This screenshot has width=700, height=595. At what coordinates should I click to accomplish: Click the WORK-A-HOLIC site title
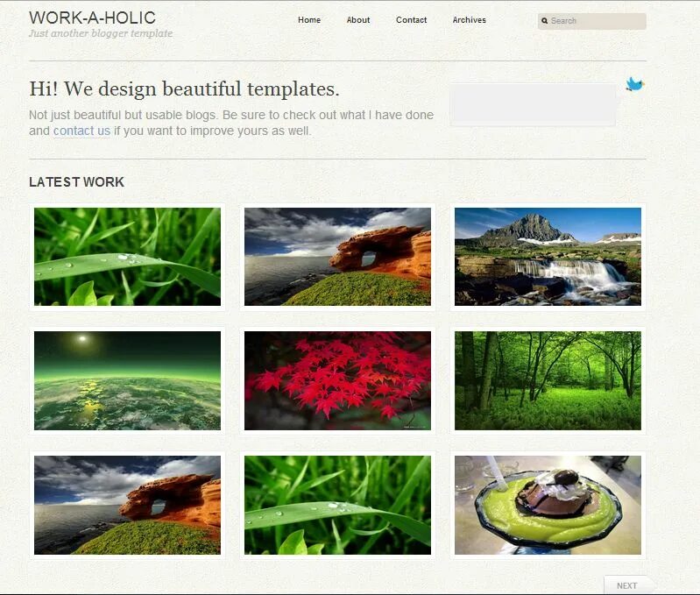click(92, 18)
